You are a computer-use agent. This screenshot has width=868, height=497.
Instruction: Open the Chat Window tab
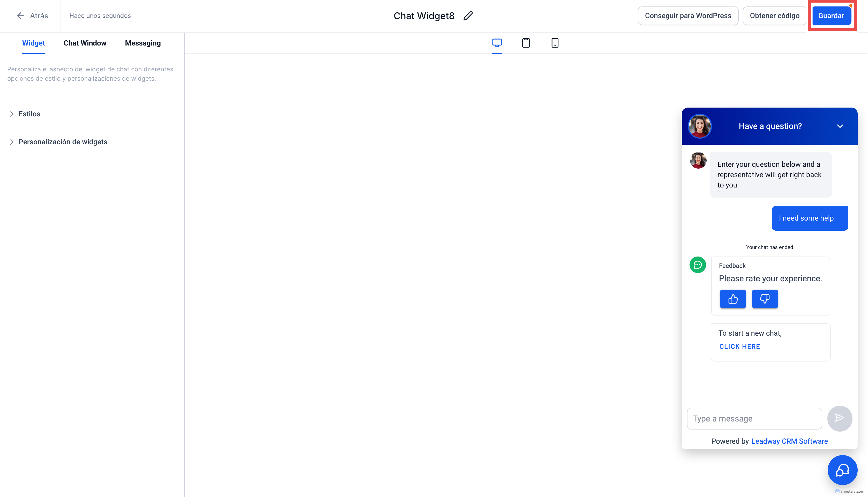(x=85, y=43)
